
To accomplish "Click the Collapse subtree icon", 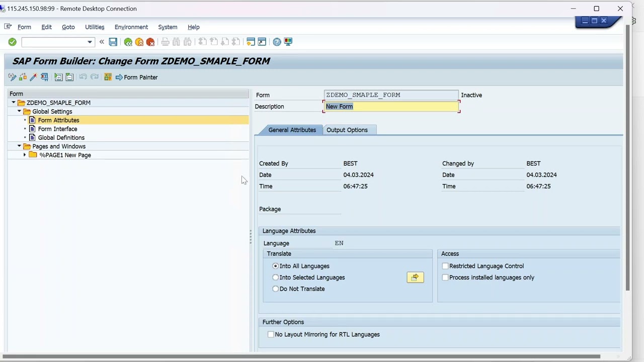I will tap(69, 77).
